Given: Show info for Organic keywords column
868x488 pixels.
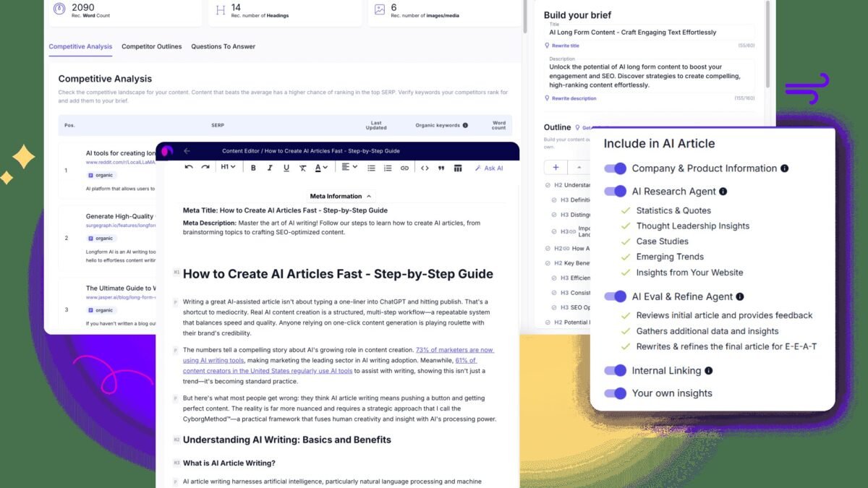Looking at the screenshot, I should pos(465,125).
